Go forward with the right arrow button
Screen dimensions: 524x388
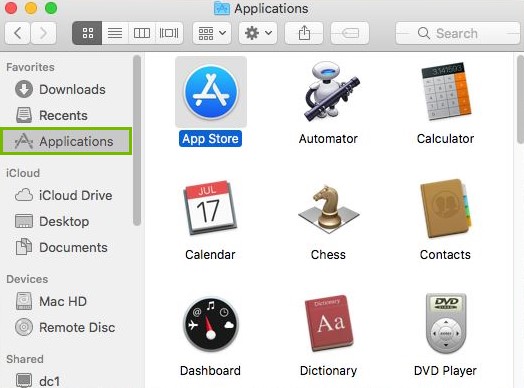43,33
